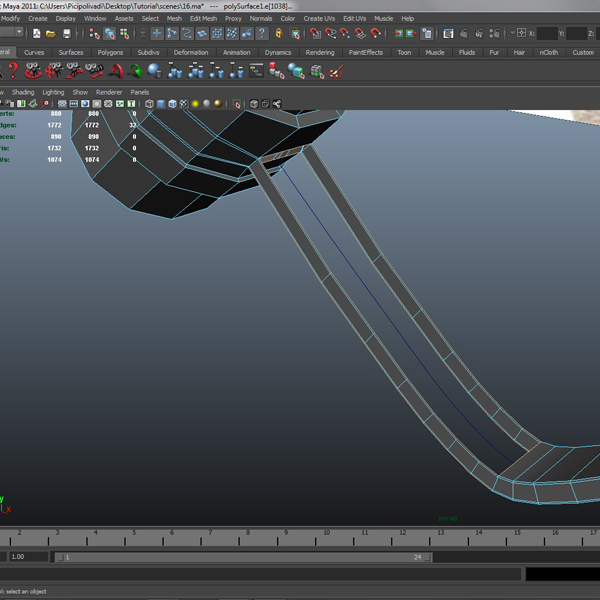Switch to select by hierarchy mode
This screenshot has height=600, width=600.
coord(94,34)
